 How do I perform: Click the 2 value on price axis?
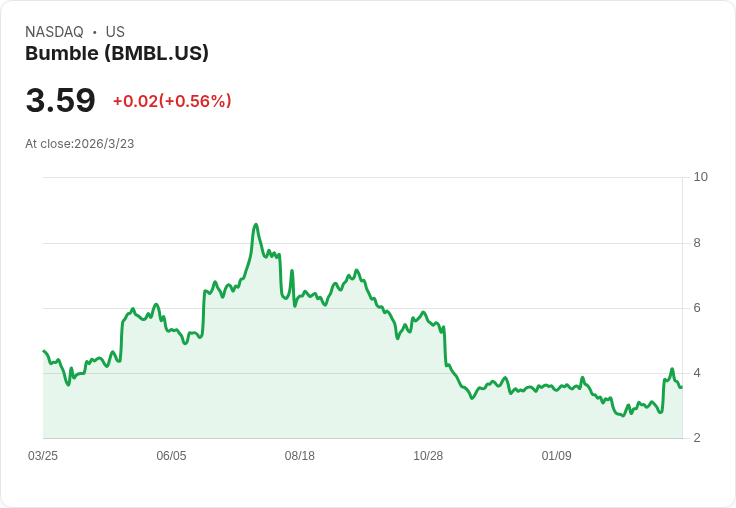point(697,438)
